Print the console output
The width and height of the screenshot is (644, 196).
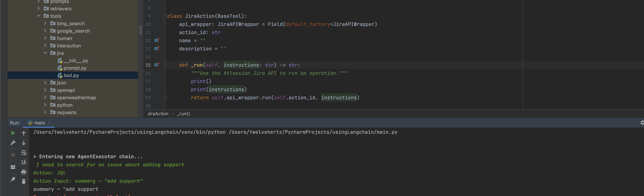(x=24, y=172)
